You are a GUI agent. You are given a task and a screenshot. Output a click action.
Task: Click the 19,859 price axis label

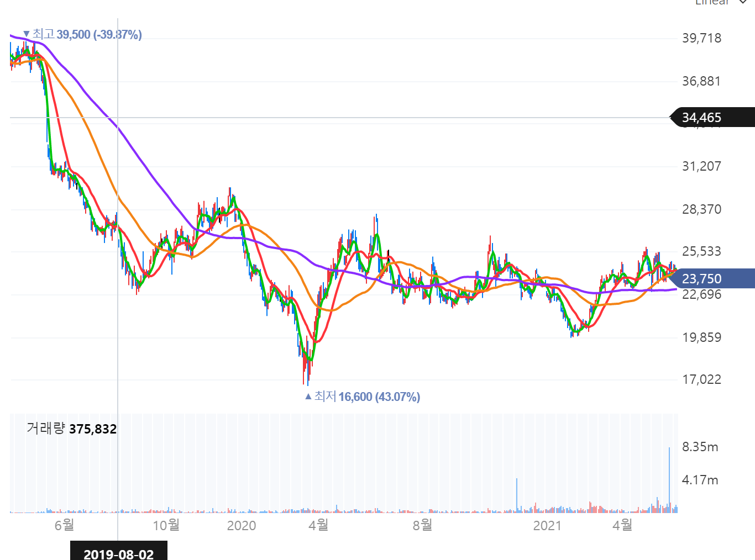coord(701,337)
